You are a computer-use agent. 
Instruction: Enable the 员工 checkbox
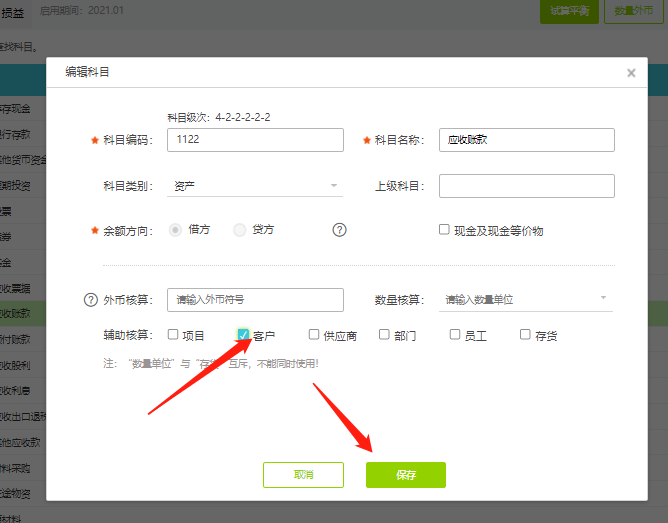click(x=455, y=334)
